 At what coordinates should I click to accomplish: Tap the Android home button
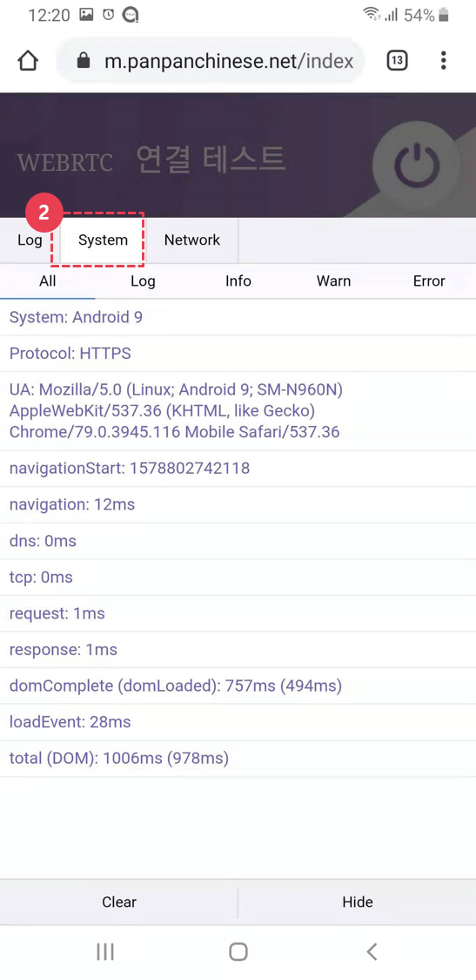pyautogui.click(x=238, y=952)
